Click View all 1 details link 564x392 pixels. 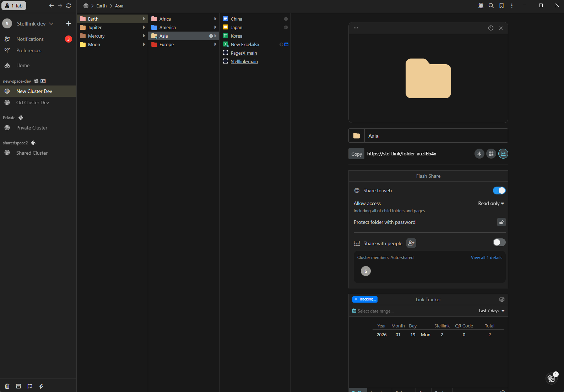486,258
